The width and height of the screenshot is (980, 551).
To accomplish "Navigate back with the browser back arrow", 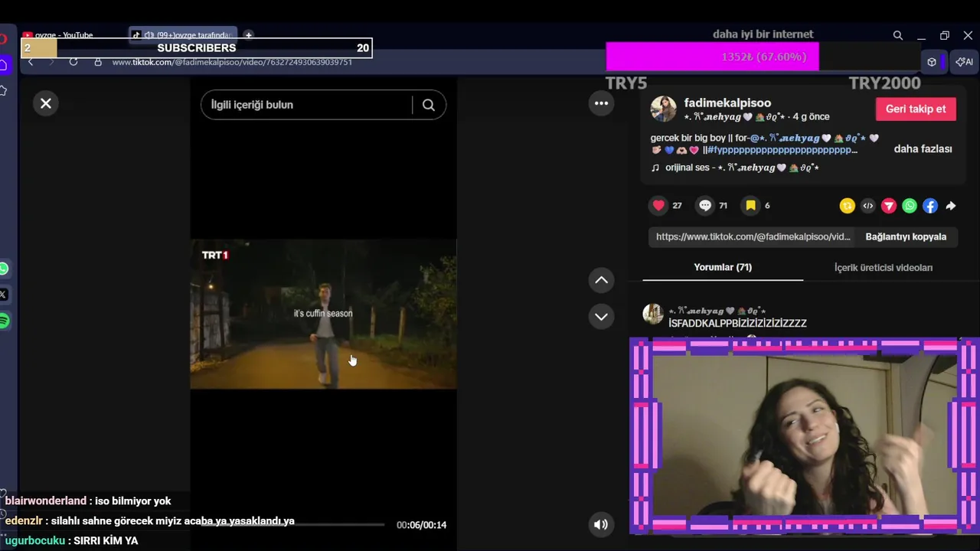I will (x=31, y=62).
